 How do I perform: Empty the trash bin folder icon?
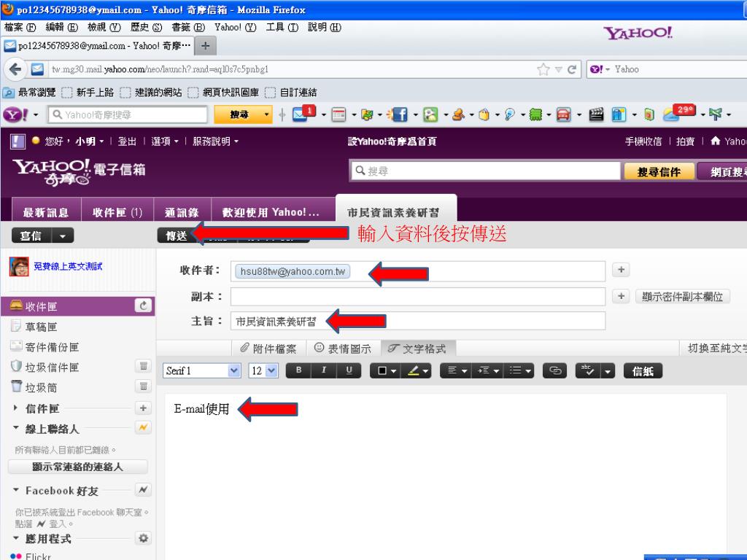coord(143,386)
